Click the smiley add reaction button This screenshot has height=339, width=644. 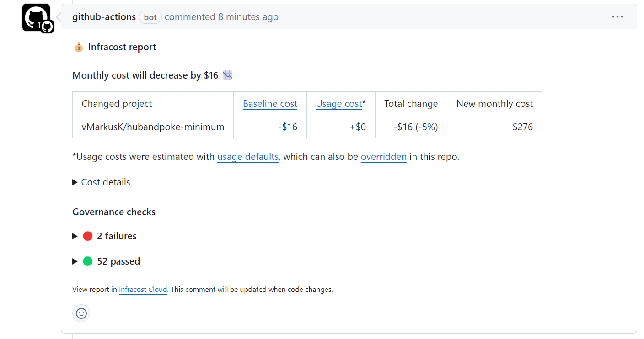pyautogui.click(x=81, y=313)
